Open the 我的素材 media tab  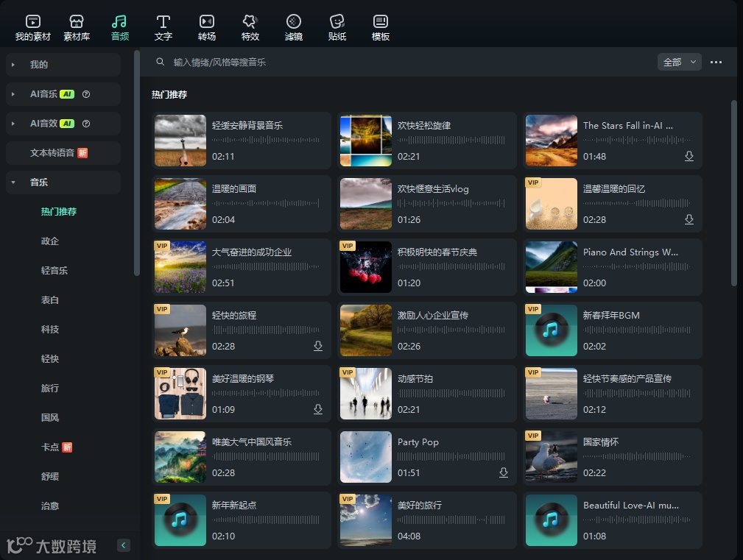click(x=32, y=27)
